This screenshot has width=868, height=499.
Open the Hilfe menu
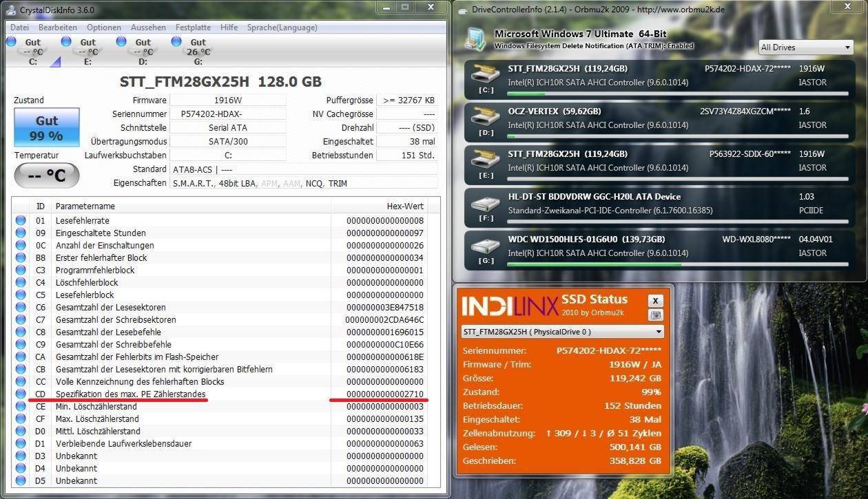[229, 28]
